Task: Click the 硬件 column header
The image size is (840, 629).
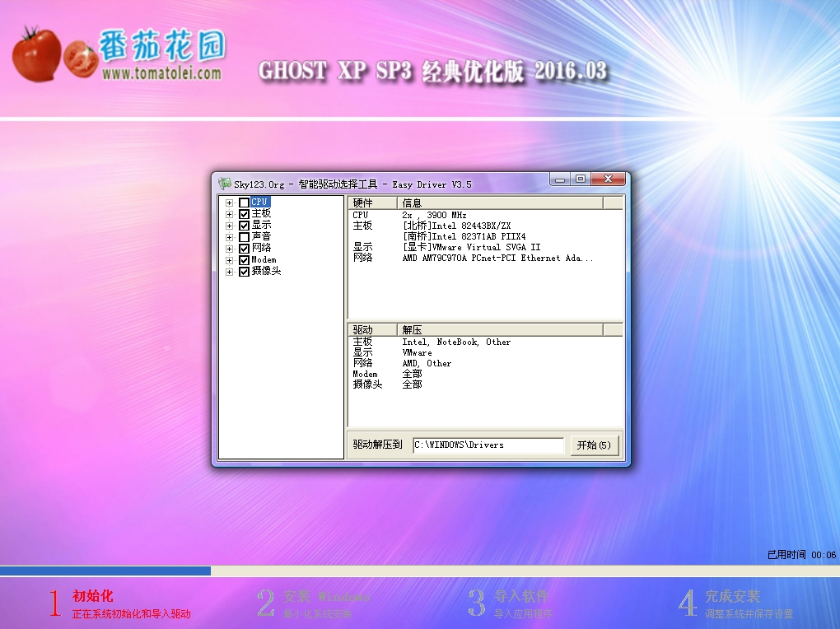Action: tap(362, 201)
